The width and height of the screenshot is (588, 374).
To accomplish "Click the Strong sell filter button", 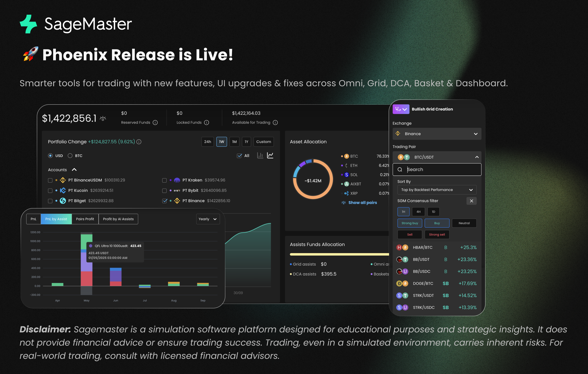I will tap(437, 234).
